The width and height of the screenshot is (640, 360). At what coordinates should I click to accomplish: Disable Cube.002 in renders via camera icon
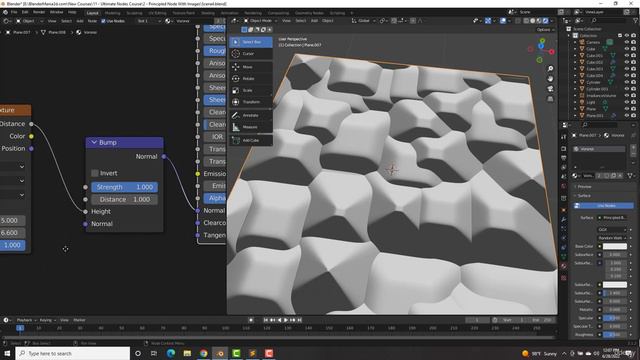click(633, 62)
